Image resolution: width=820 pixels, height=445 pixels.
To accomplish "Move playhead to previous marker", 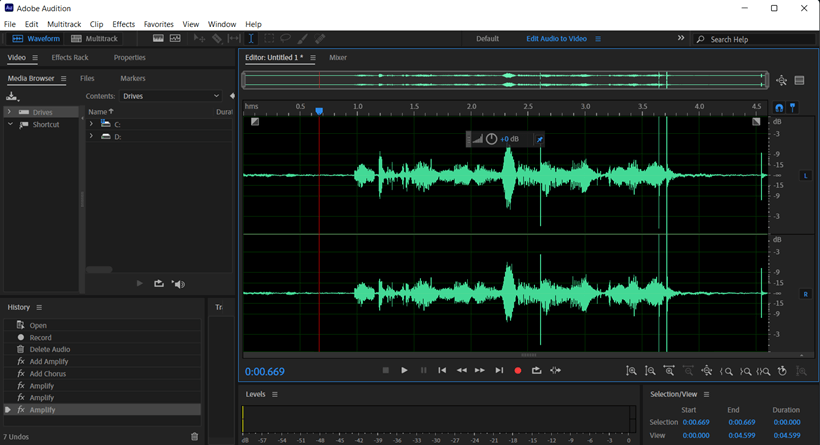I will 442,370.
